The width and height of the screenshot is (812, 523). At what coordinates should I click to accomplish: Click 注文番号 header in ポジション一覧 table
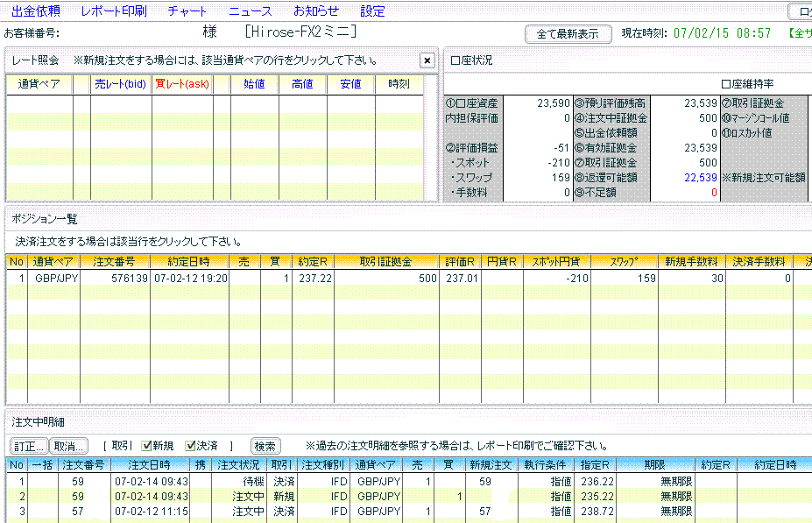coord(115,261)
